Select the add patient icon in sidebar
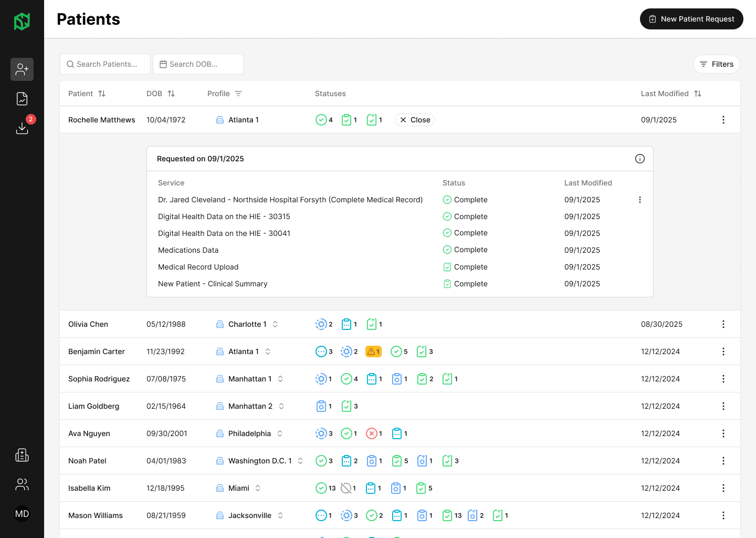The width and height of the screenshot is (756, 538). pos(22,69)
